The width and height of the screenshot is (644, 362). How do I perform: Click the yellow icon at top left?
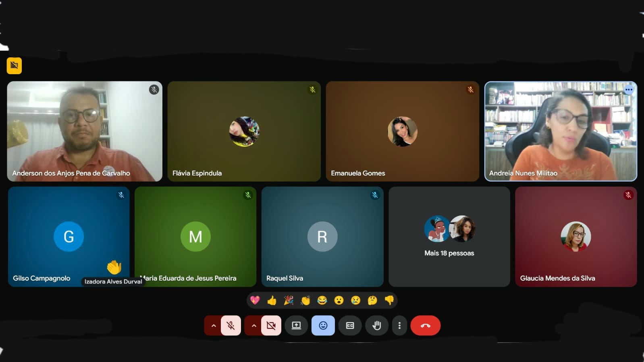pyautogui.click(x=14, y=65)
